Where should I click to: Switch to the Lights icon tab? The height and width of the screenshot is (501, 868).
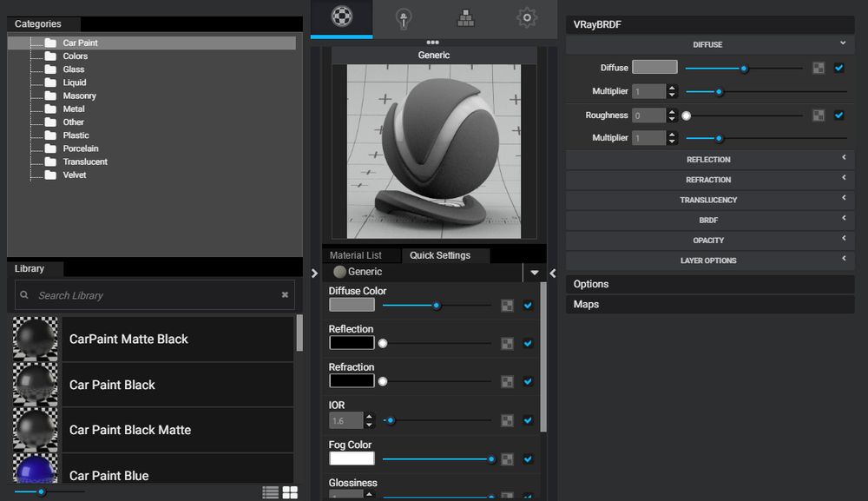[x=403, y=17]
